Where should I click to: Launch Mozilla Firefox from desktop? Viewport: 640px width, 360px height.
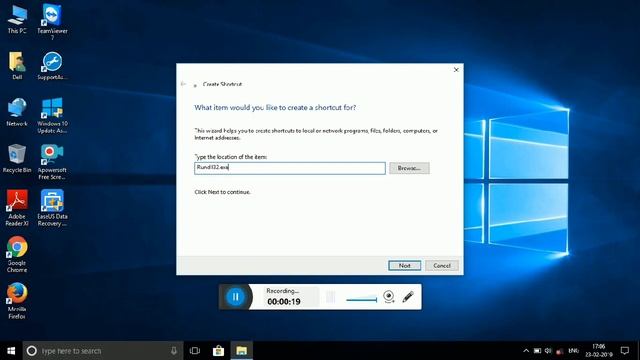[17, 301]
